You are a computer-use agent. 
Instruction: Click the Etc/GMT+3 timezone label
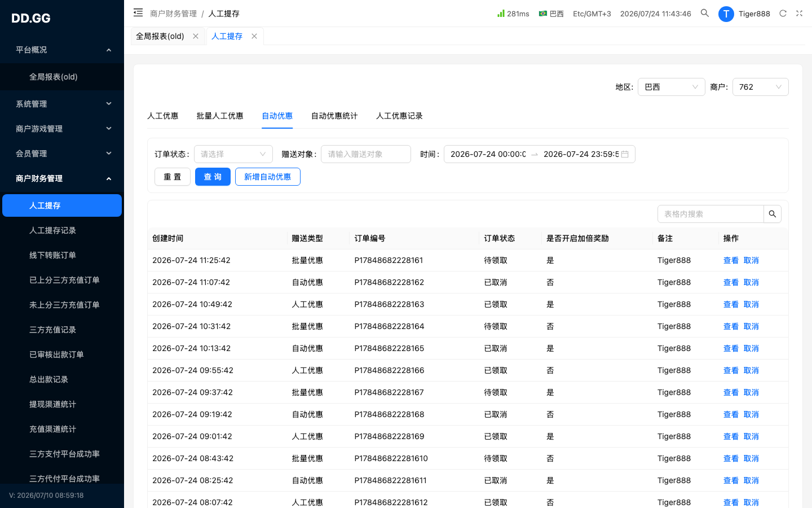click(592, 14)
